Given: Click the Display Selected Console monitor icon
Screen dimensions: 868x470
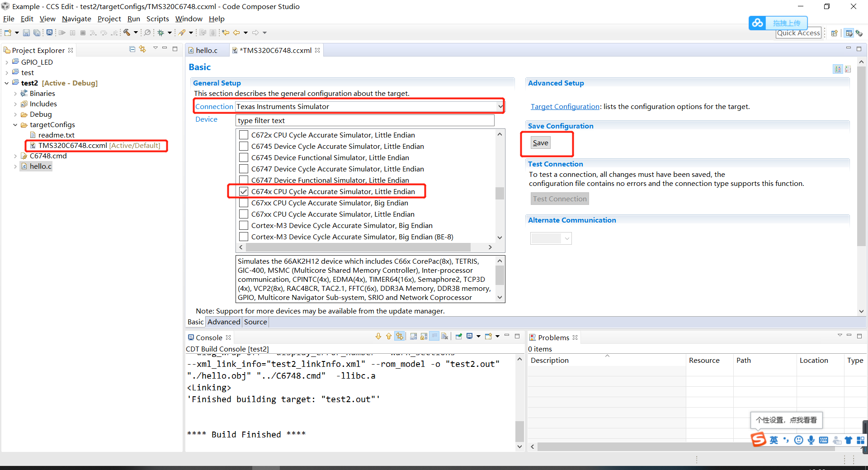Looking at the screenshot, I should 470,336.
